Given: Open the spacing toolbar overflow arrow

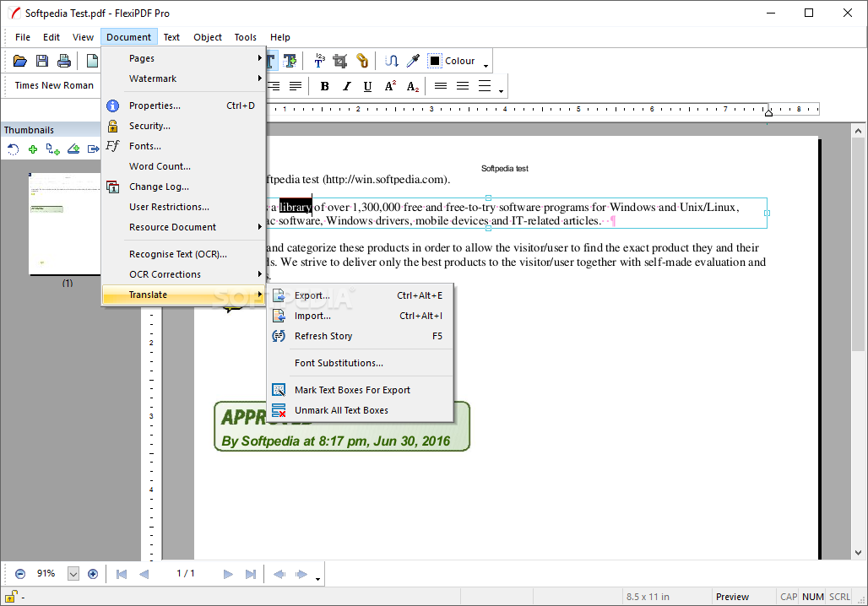Looking at the screenshot, I should [x=501, y=91].
